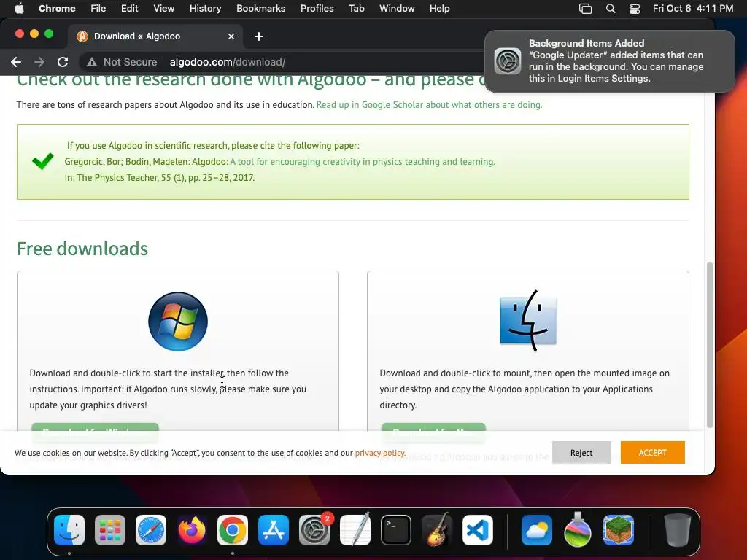Image resolution: width=747 pixels, height=560 pixels.
Task: Open the Edit menu
Action: pos(130,8)
